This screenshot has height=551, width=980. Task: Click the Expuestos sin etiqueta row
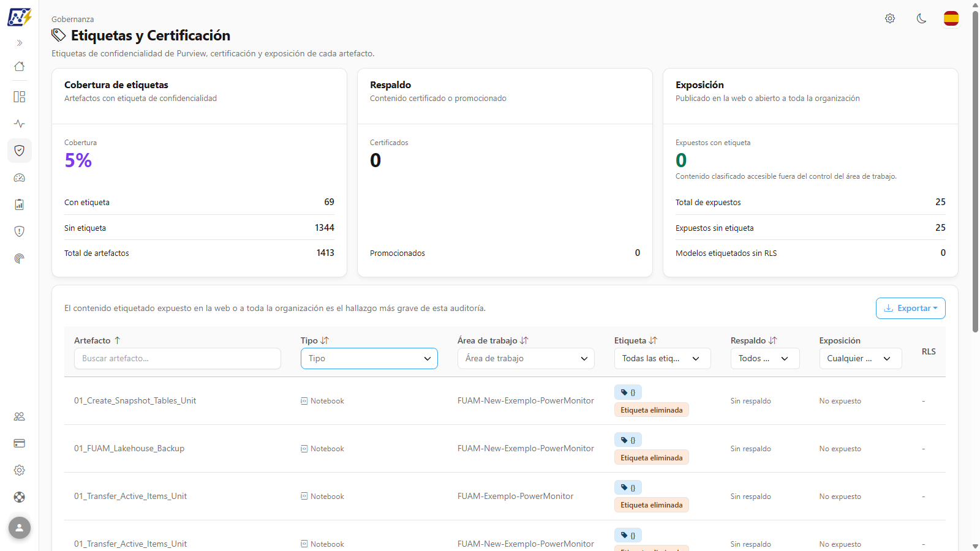810,228
